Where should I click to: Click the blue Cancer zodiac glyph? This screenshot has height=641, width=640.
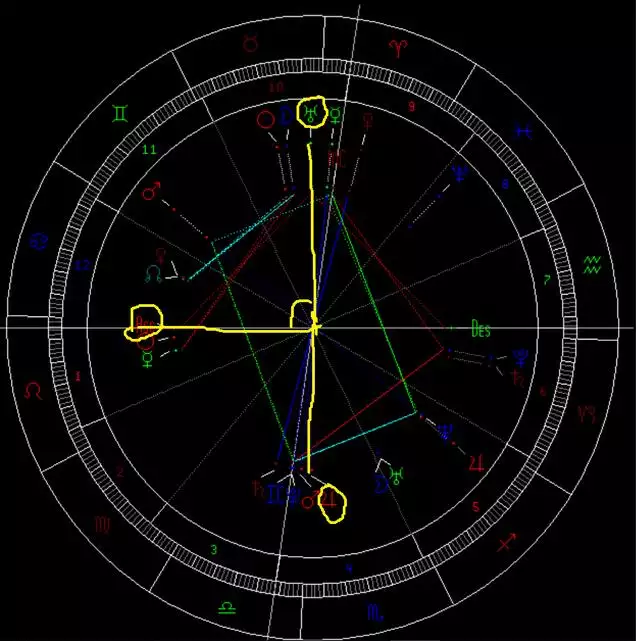click(39, 240)
